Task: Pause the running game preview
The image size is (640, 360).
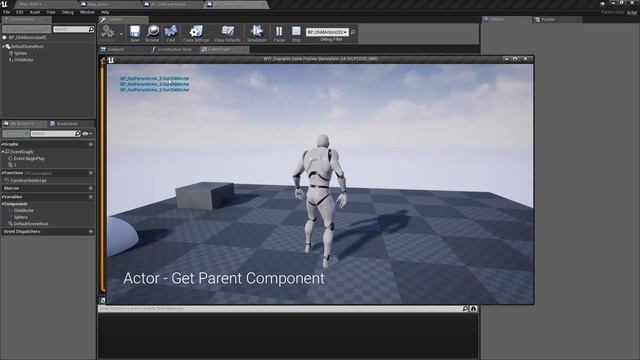Action: (x=279, y=33)
